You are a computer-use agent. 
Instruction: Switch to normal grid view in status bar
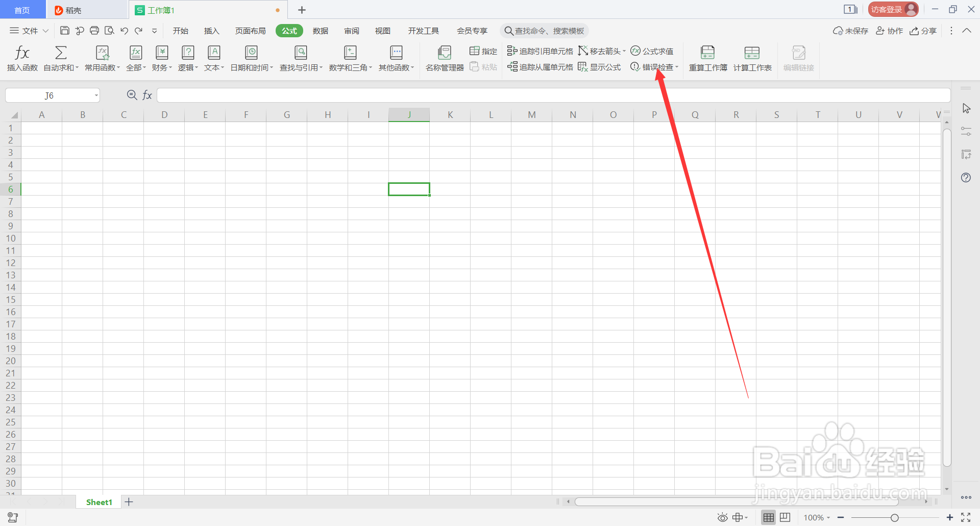point(768,518)
